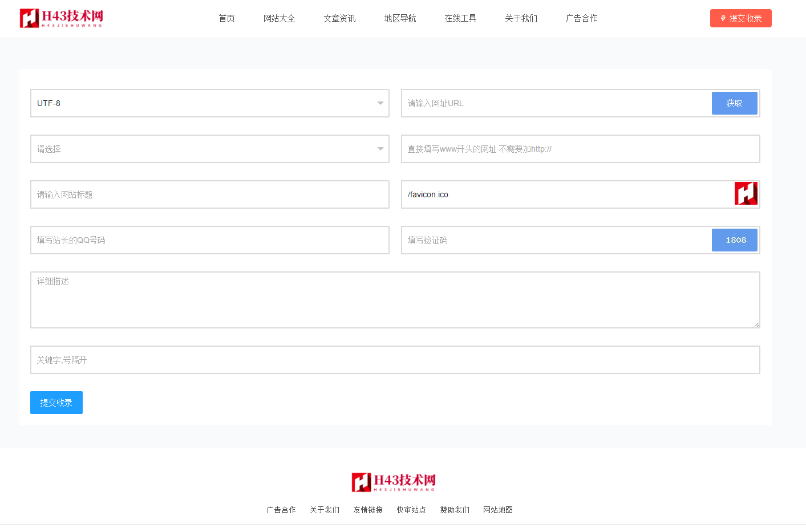Expand the 请选择 category dropdown
The width and height of the screenshot is (806, 532).
209,149
